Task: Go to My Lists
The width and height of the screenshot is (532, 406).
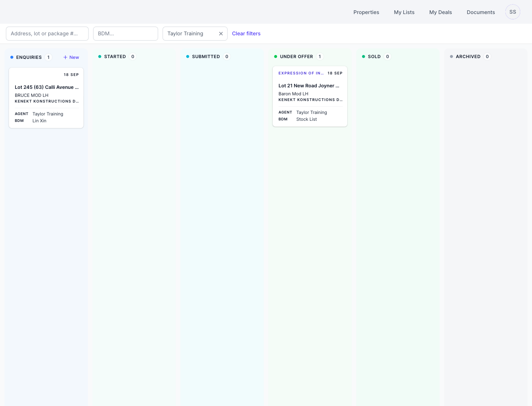Action: (x=404, y=12)
